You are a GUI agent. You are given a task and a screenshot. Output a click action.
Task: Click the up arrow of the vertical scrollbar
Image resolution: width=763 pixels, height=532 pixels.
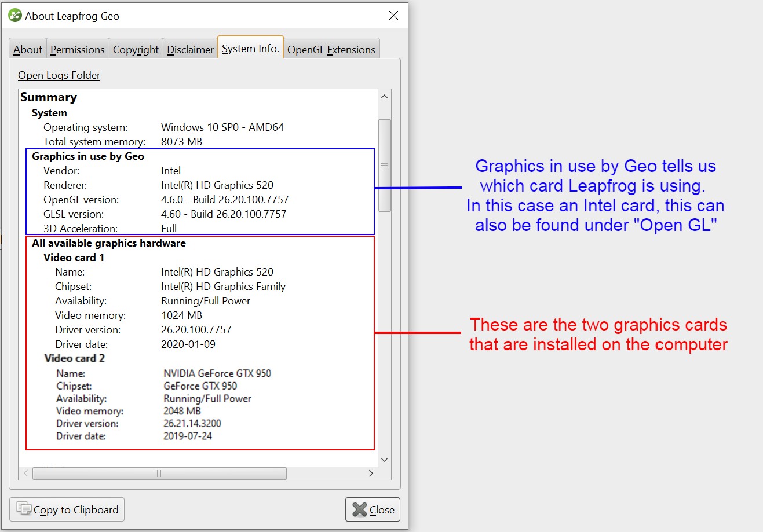point(384,95)
